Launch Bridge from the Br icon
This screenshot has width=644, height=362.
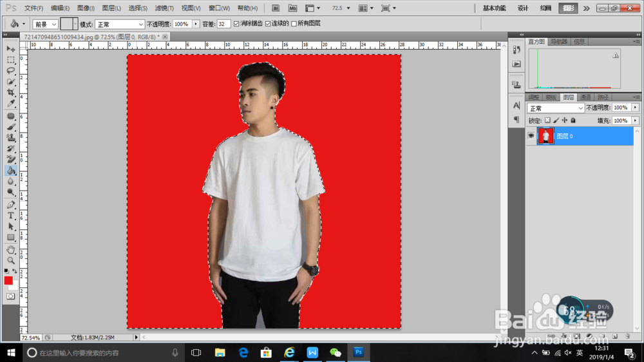(x=276, y=8)
